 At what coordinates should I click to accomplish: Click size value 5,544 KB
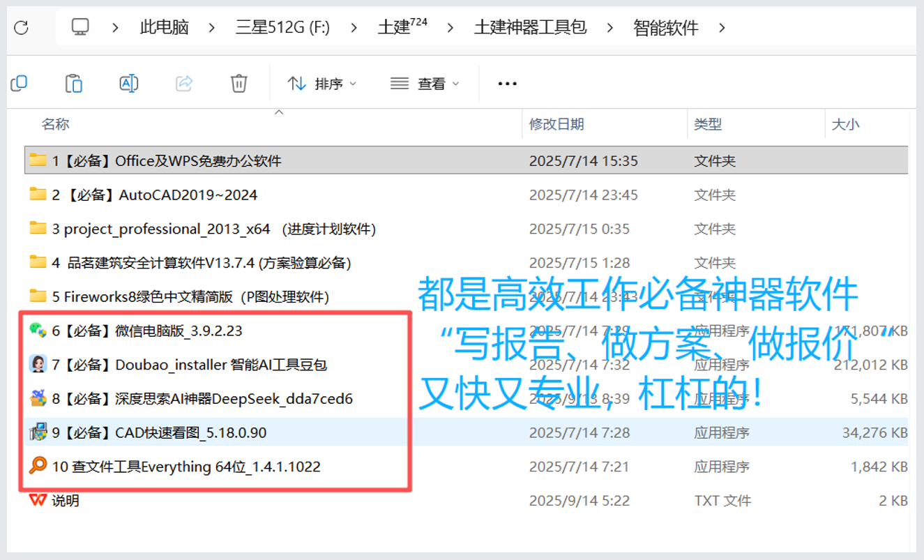coord(879,399)
